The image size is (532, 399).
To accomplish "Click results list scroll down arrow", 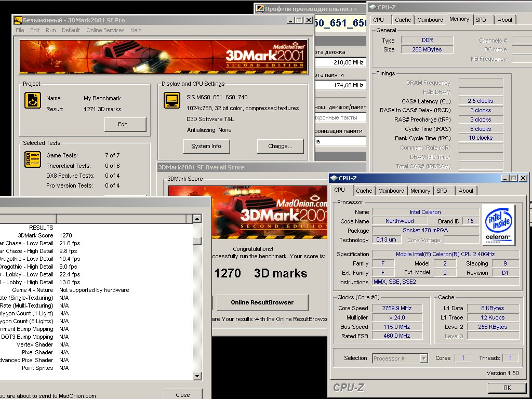I will pyautogui.click(x=197, y=376).
